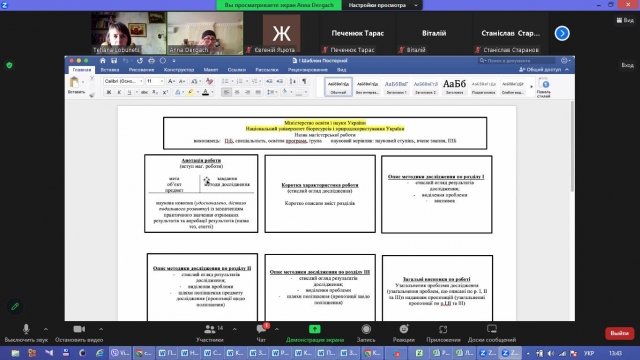Click the Общий доступ share button
640x360 pixels.
540,69
